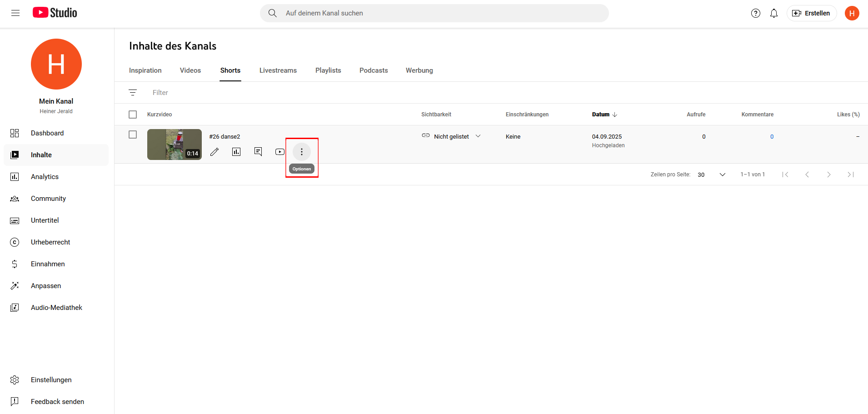Open comments icon for #26 danse2

(258, 152)
